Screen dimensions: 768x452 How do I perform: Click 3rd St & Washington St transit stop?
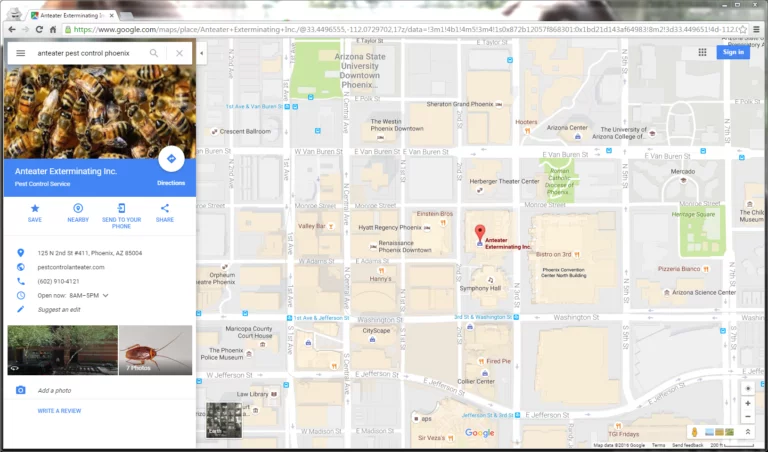[516, 317]
